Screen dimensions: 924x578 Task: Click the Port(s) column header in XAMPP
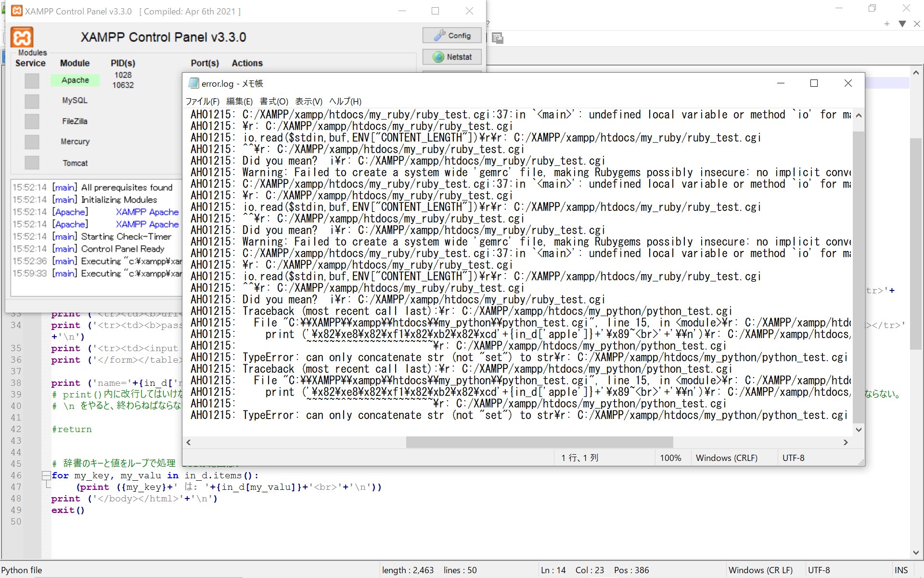(205, 63)
